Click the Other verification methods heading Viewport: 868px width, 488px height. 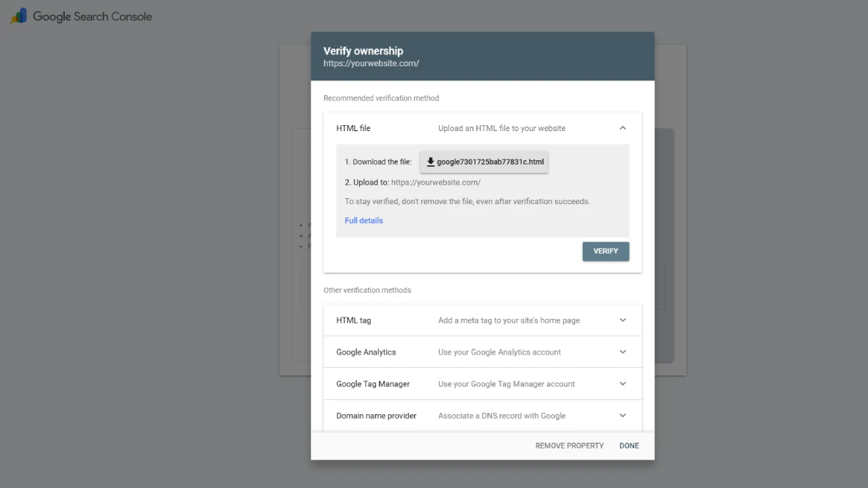(367, 290)
